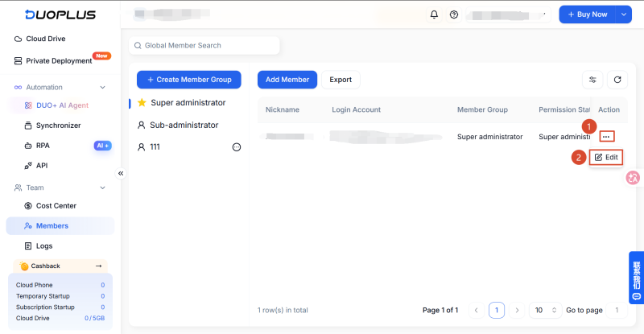Click the Export button
This screenshot has height=334, width=644.
[341, 80]
